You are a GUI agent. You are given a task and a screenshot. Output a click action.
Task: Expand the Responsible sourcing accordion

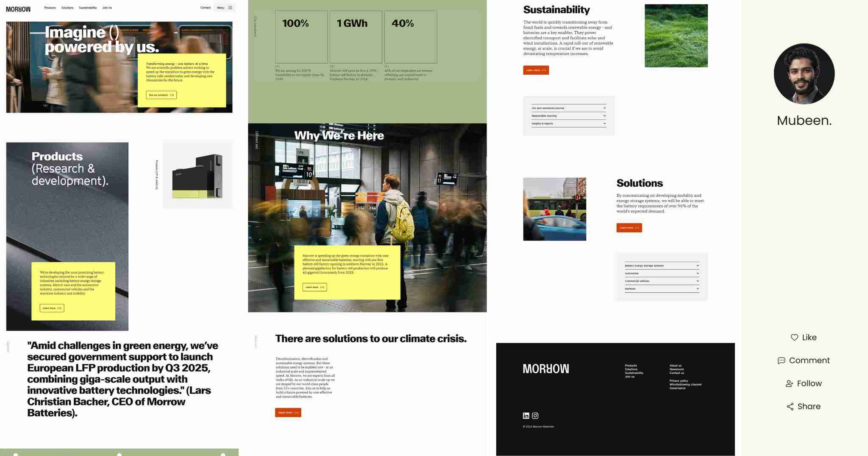pyautogui.click(x=568, y=116)
